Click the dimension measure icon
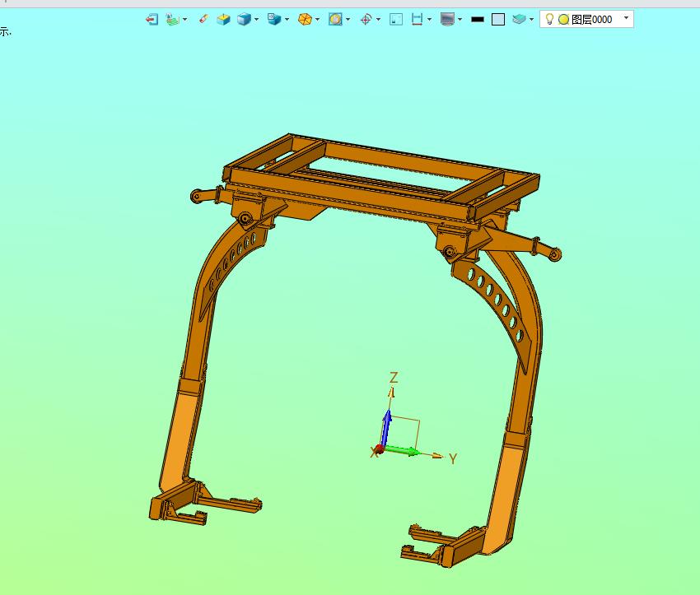This screenshot has height=595, width=700. 417,19
